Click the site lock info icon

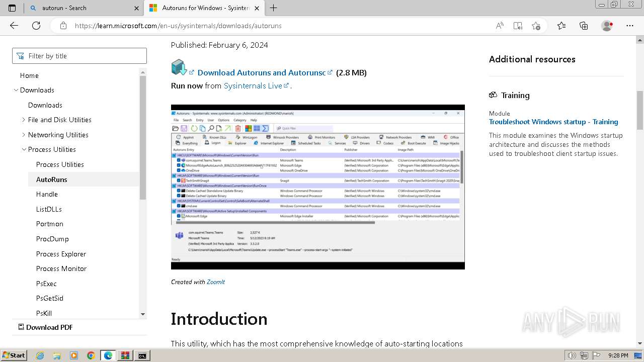[x=63, y=26]
